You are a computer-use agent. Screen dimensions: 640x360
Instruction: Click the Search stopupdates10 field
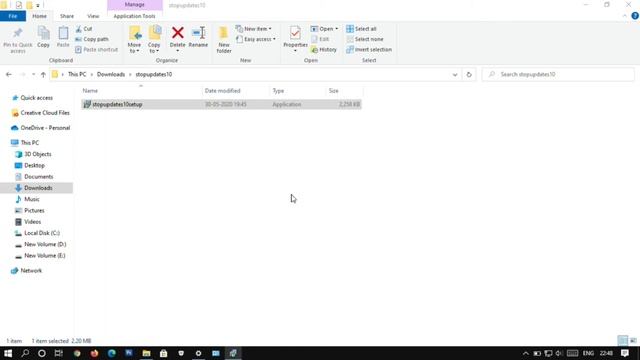tap(558, 74)
